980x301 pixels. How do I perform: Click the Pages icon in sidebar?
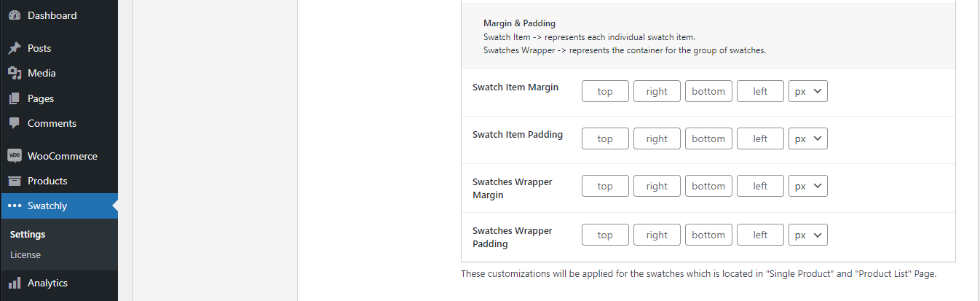click(x=14, y=98)
